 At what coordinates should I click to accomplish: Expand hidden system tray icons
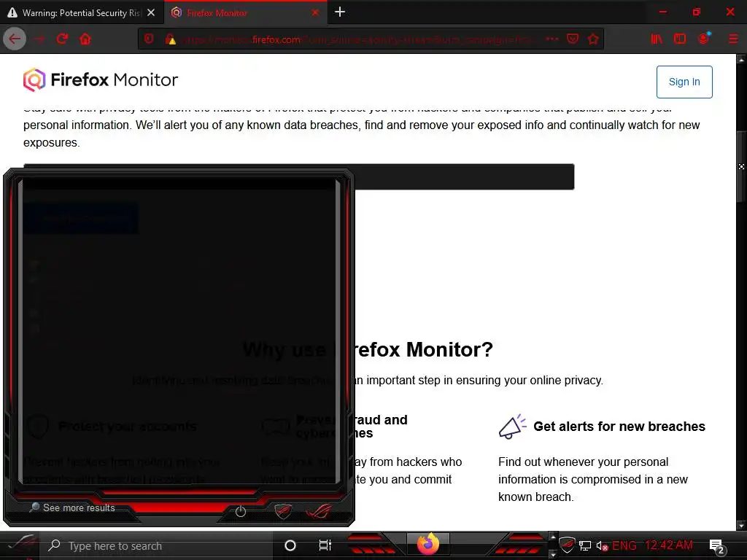point(553,537)
